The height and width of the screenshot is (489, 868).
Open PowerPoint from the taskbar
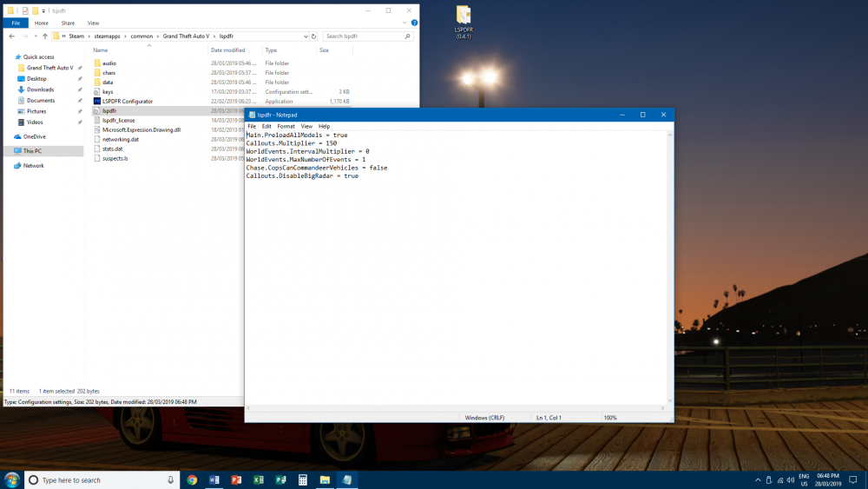236,479
